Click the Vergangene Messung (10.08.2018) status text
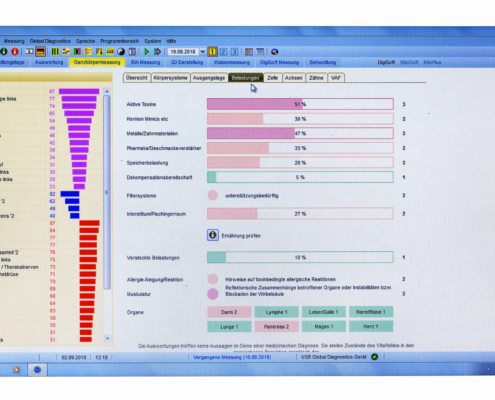495x400 pixels. point(232,357)
